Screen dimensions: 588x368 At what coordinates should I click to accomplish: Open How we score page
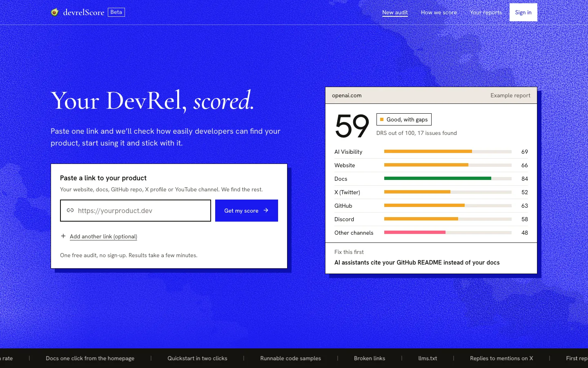click(x=439, y=12)
